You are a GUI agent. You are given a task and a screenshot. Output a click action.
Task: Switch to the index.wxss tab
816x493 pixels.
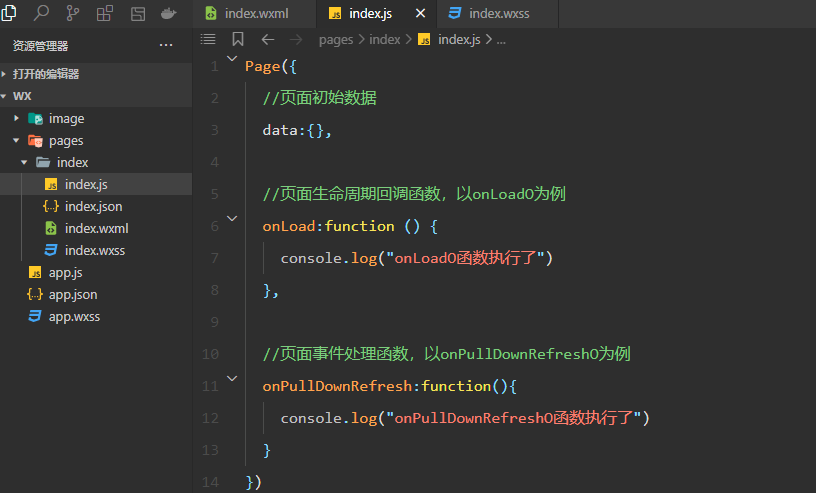(x=498, y=14)
